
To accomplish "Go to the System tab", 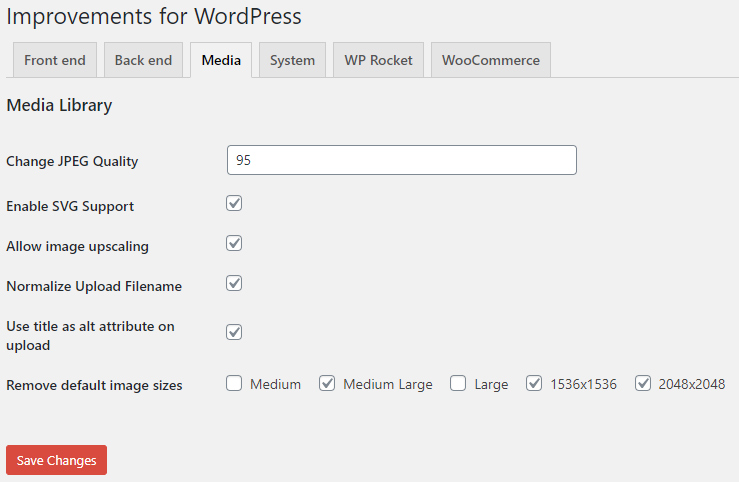I will tap(292, 60).
